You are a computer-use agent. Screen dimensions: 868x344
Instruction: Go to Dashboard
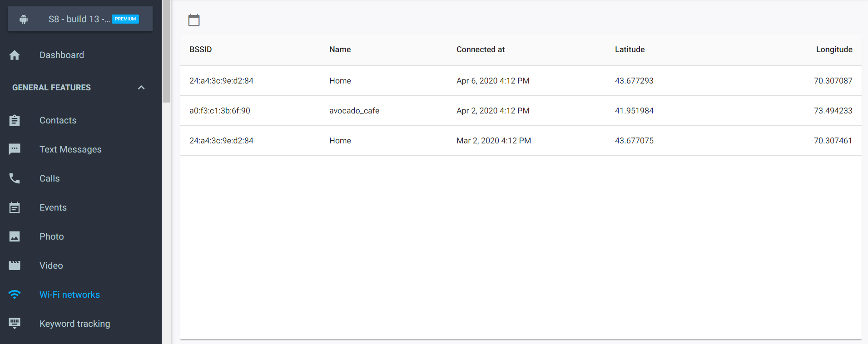pyautogui.click(x=62, y=55)
